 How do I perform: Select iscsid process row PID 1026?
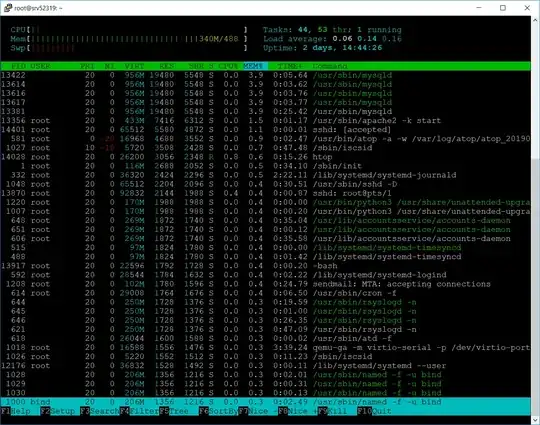(265, 356)
